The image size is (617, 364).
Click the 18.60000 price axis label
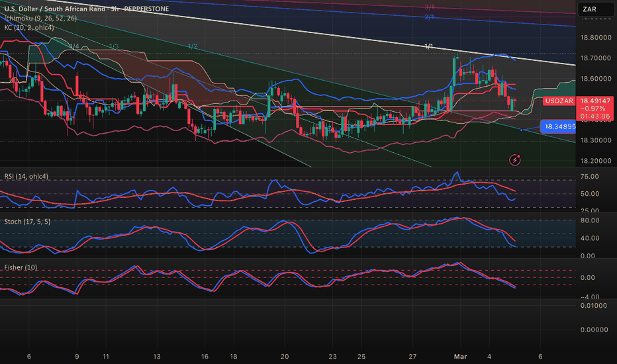596,79
